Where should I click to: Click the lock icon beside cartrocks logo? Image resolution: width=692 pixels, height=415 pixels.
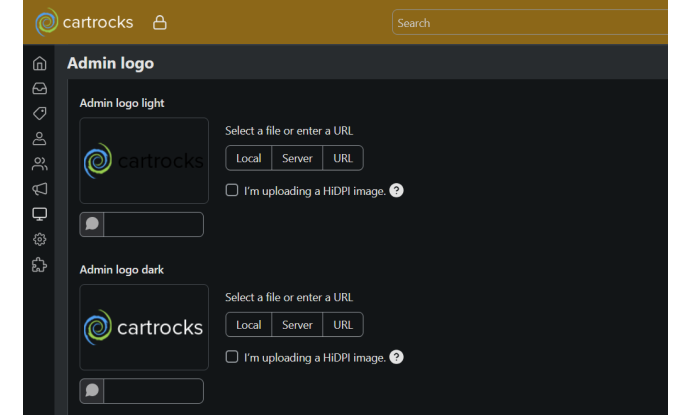click(160, 23)
